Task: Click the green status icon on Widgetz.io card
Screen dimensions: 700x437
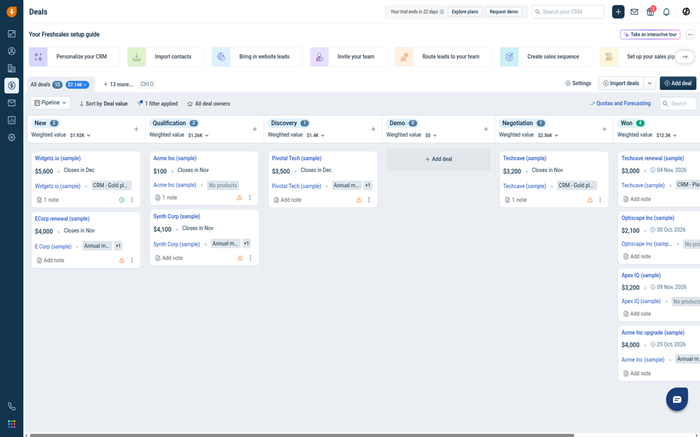Action: click(121, 200)
